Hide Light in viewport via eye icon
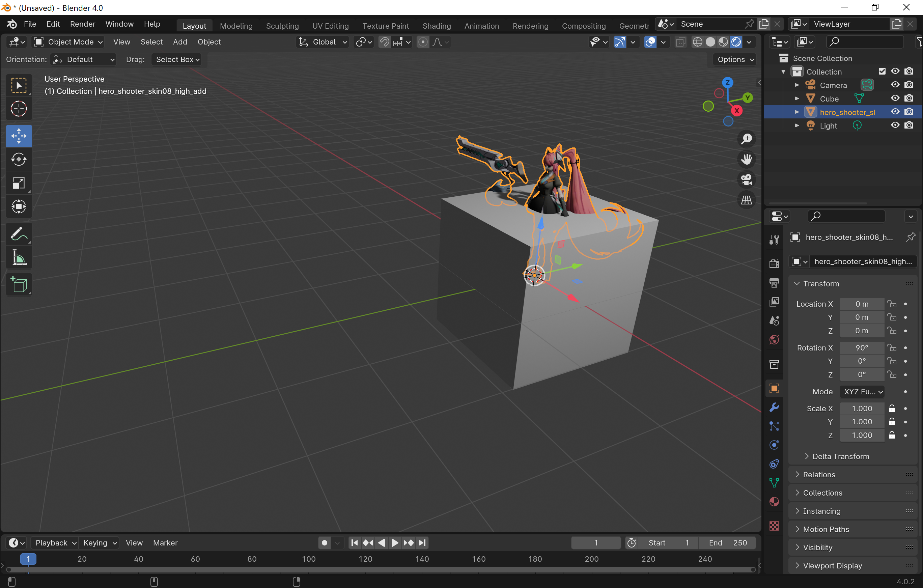This screenshot has height=588, width=923. pos(895,125)
